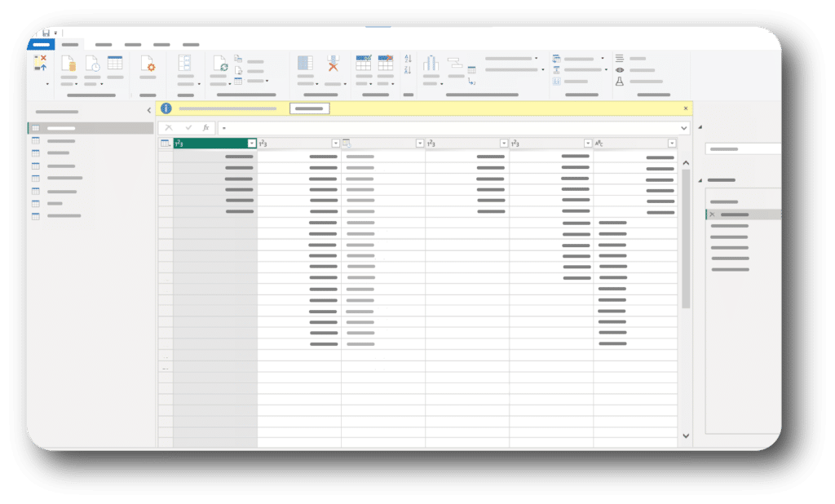This screenshot has height=504, width=835.
Task: Click inside the formula bar input field
Action: click(408, 128)
